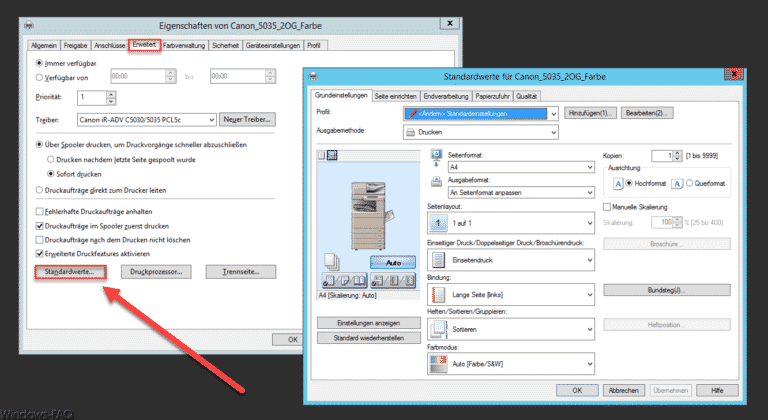768x420 pixels.
Task: Click the duplex/booklet quick-setting icons
Action: pyautogui.click(x=343, y=281)
